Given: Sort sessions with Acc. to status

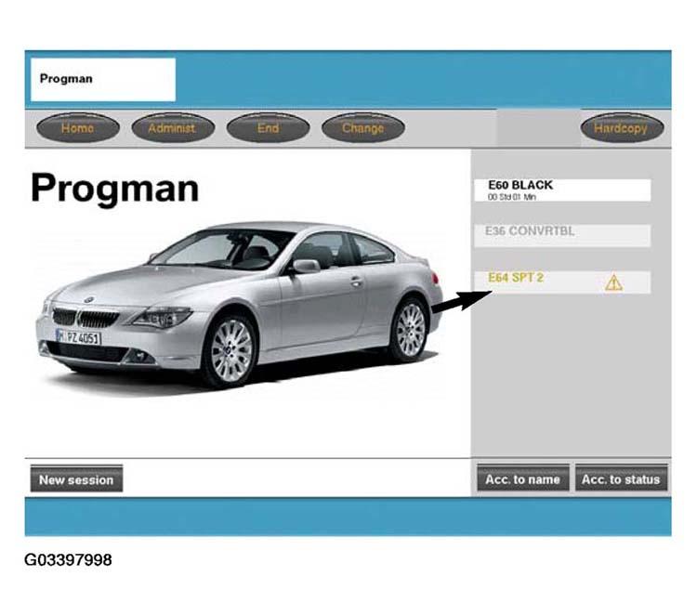Looking at the screenshot, I should coord(621,479).
